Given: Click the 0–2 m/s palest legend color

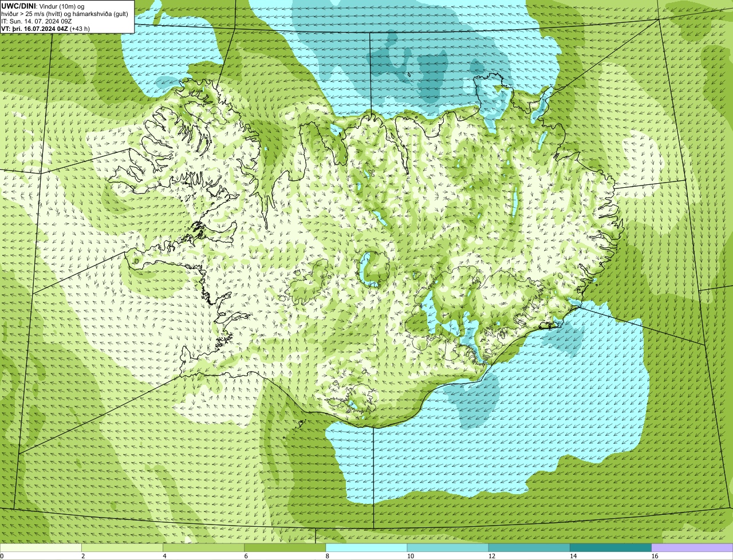Looking at the screenshot, I should (41, 548).
